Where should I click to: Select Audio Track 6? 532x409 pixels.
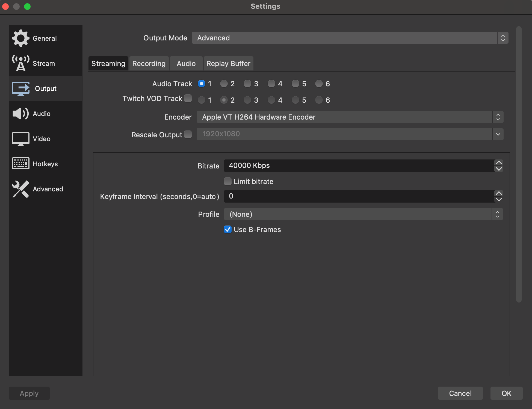319,84
